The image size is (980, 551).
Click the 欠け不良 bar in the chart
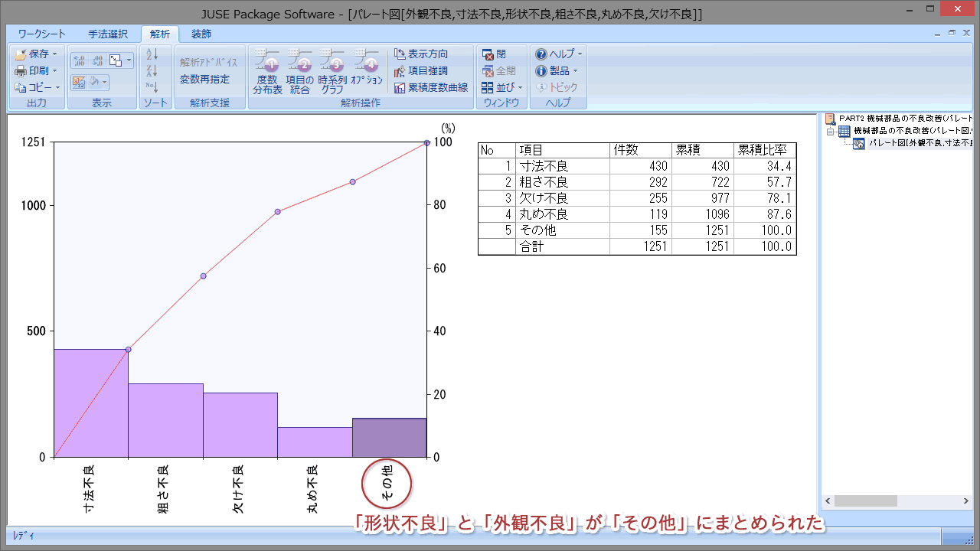tap(240, 425)
